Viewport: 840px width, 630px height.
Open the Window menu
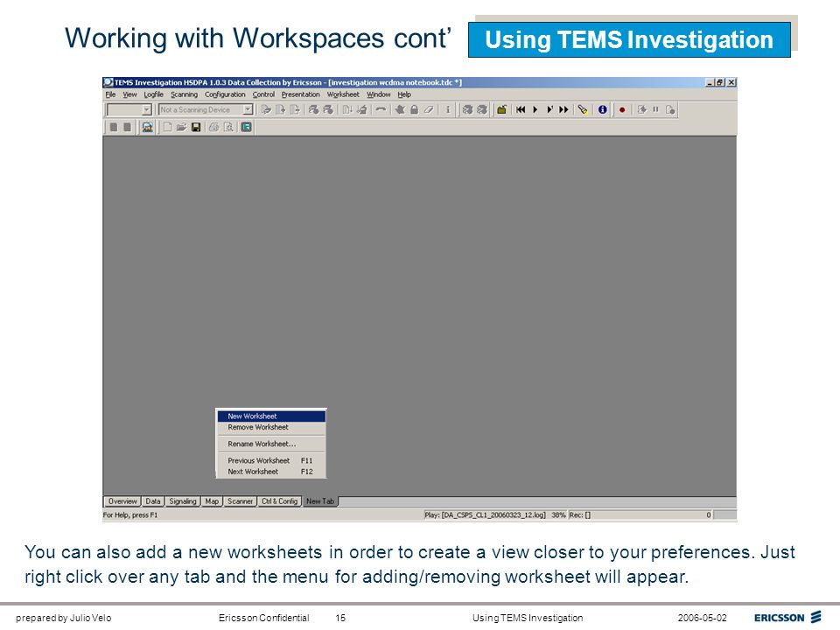[378, 94]
